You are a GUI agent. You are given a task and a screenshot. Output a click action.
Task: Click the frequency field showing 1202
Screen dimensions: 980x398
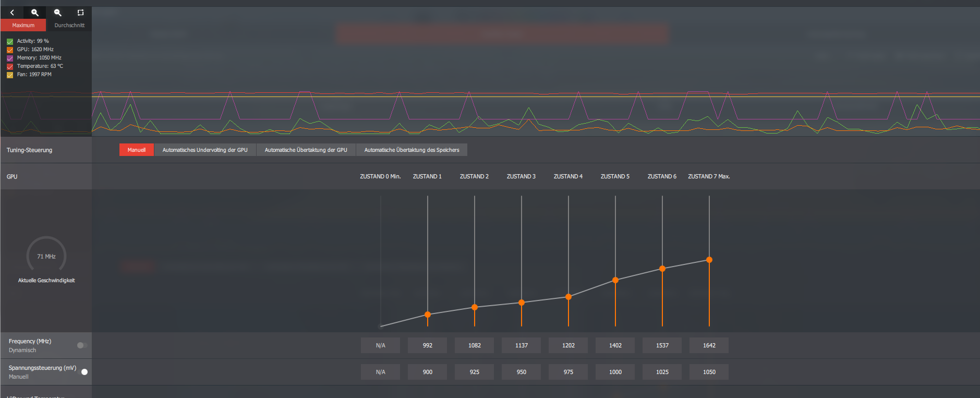point(568,345)
